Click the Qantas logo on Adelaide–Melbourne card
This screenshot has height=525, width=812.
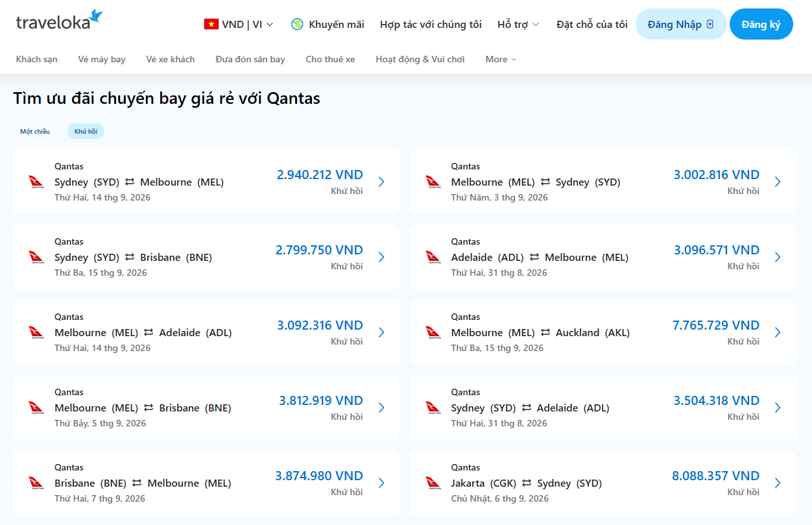coord(433,257)
